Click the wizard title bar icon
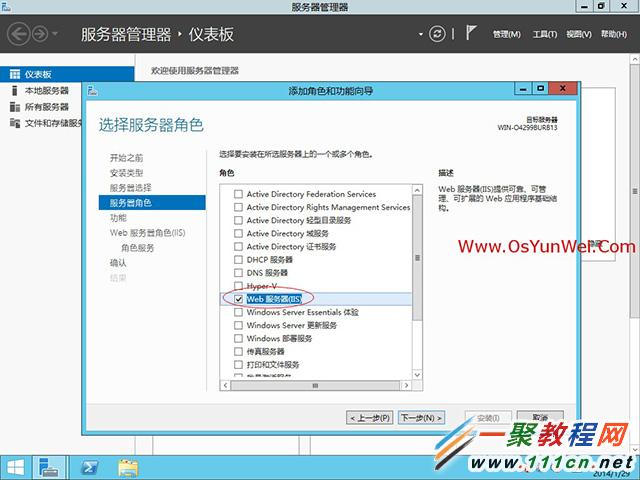 [93, 91]
